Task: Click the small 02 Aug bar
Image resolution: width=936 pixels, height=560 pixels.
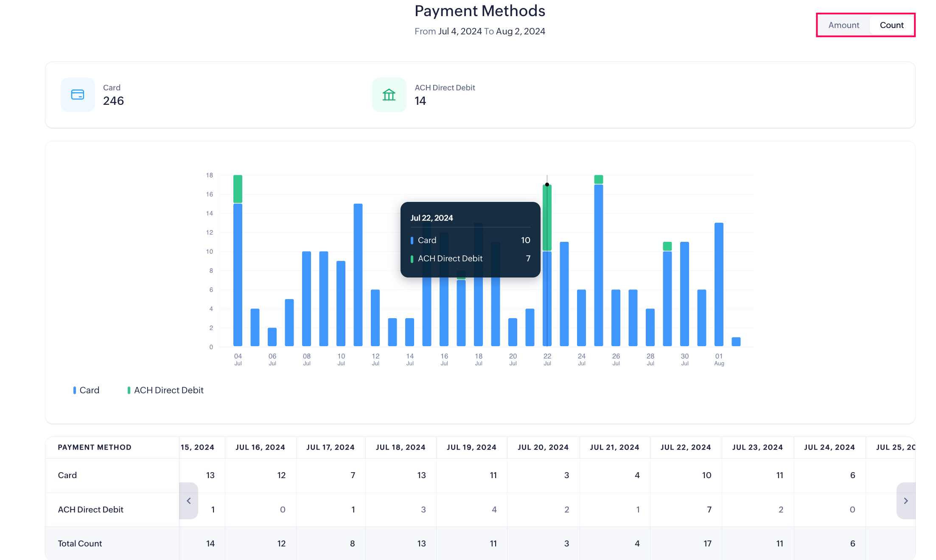Action: (736, 342)
